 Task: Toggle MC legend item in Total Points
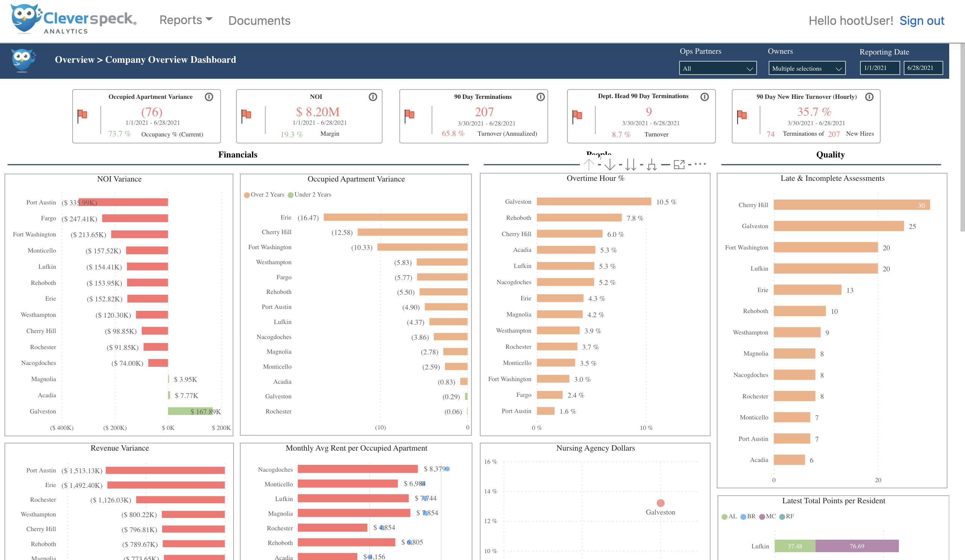(x=768, y=516)
